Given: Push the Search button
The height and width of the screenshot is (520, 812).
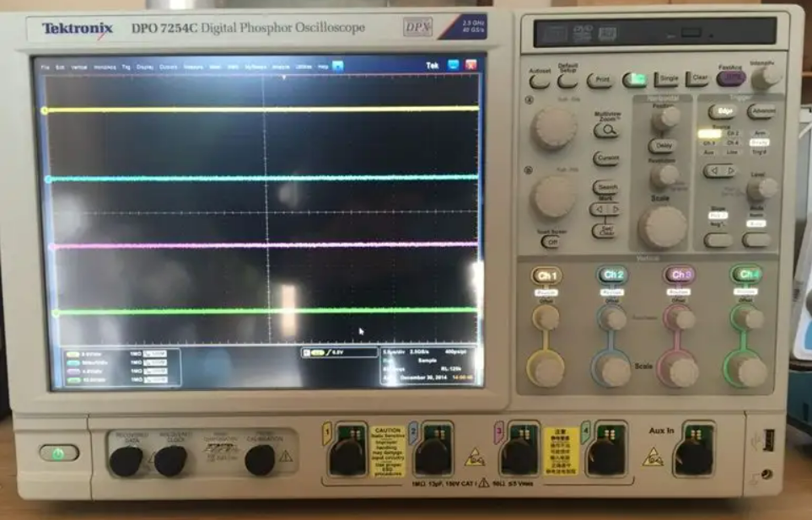Looking at the screenshot, I should tap(606, 187).
